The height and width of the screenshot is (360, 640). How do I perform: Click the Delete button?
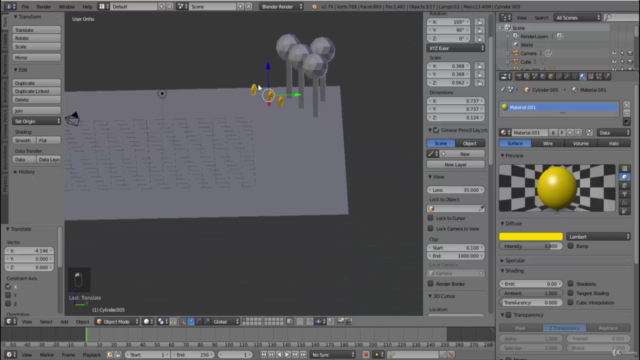coord(37,100)
